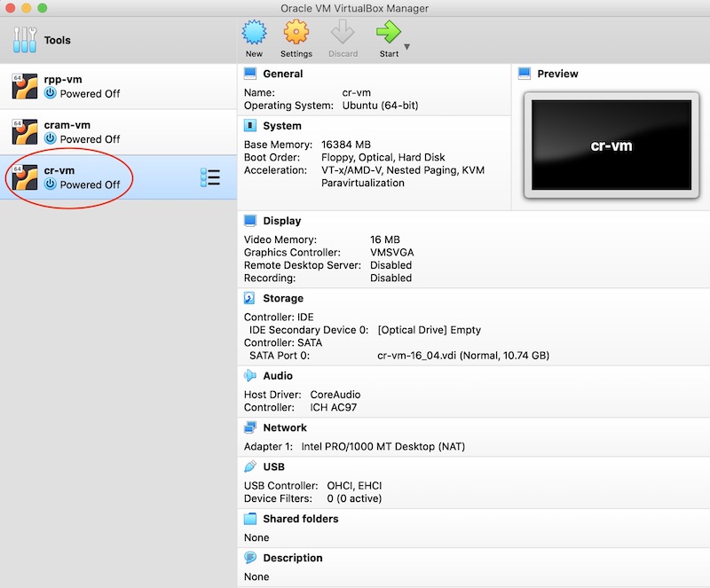This screenshot has width=710, height=588.
Task: Click the Tools wrench icon
Action: point(25,40)
